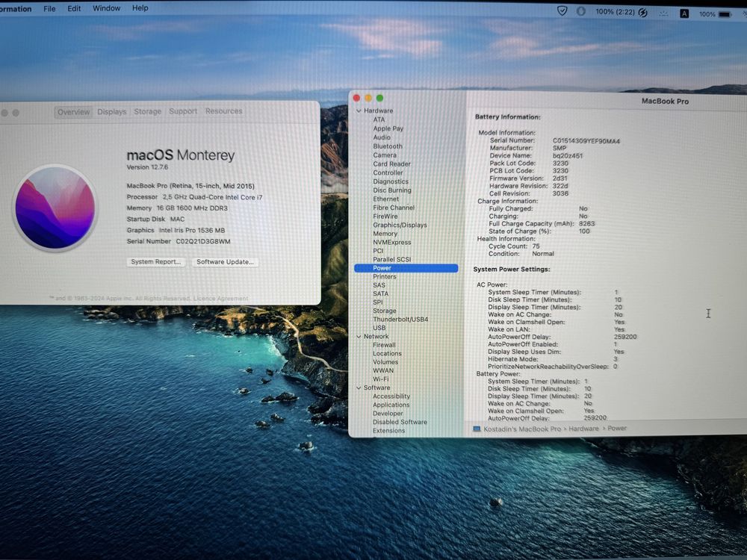Open the Window menu
747x560 pixels.
point(106,8)
